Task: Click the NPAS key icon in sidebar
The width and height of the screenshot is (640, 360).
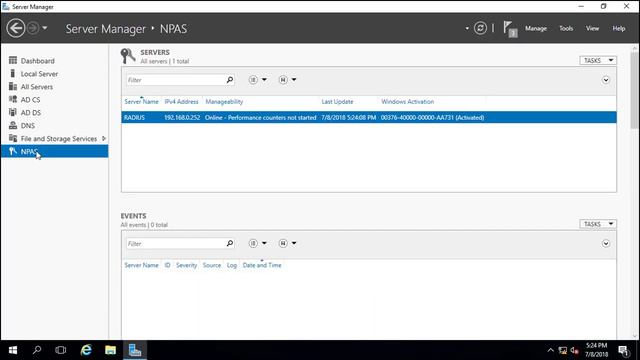Action: [x=13, y=151]
